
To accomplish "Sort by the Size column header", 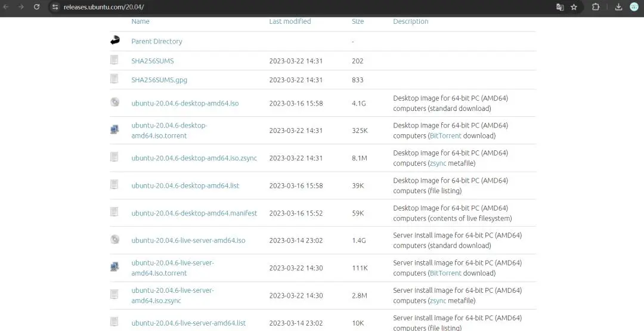I will coord(358,21).
